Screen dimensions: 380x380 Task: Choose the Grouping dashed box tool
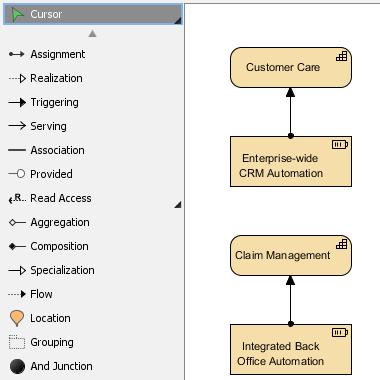pyautogui.click(x=92, y=342)
